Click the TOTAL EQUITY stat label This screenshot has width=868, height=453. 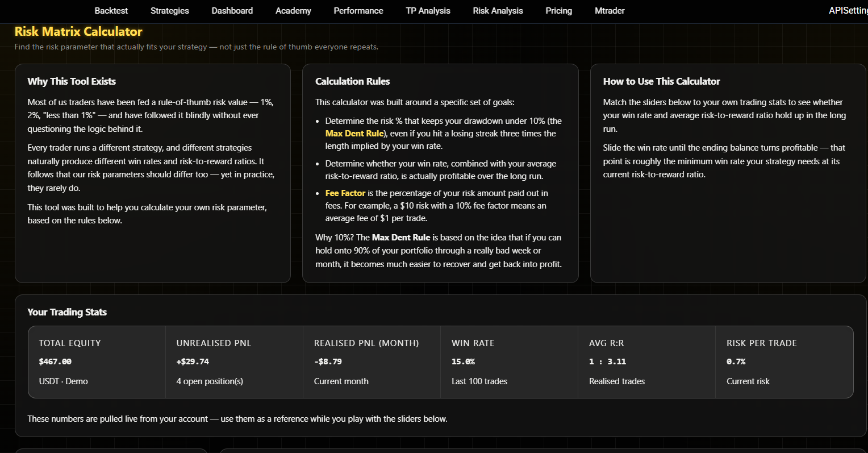coord(70,343)
